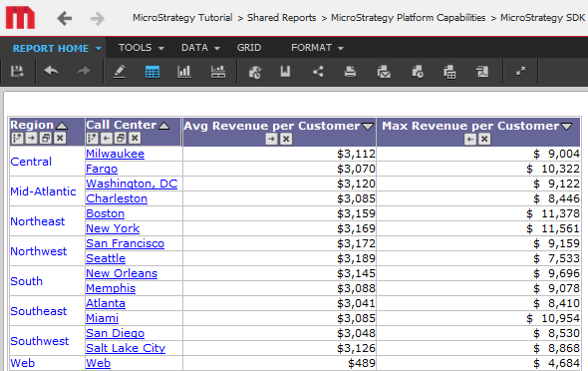Sort Max Revenue per Customer descending
588x371 pixels.
(567, 127)
